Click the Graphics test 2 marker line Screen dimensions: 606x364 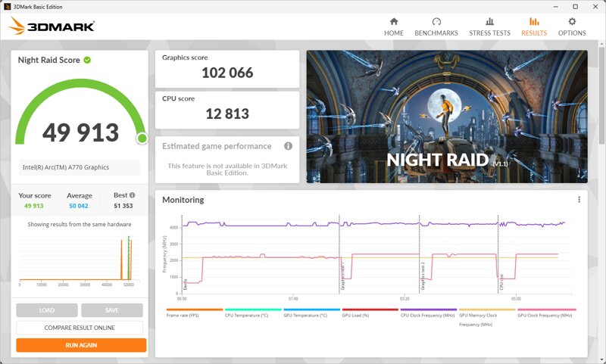pos(420,255)
